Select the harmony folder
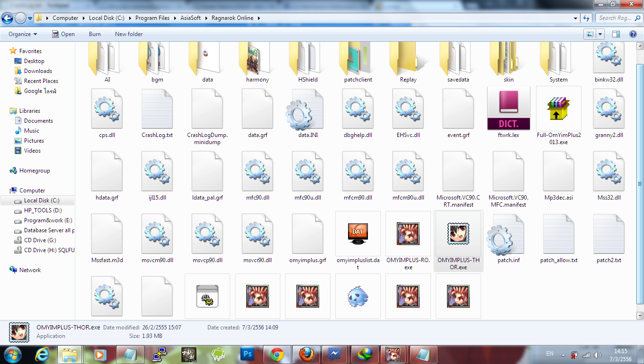 258,63
